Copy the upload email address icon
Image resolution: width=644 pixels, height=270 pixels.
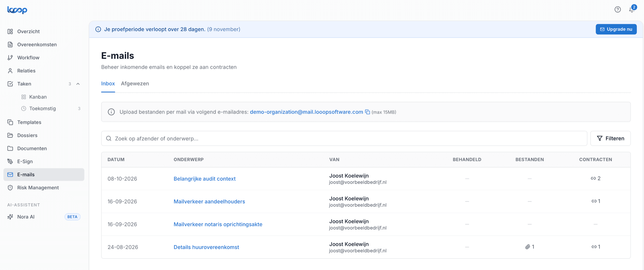pyautogui.click(x=367, y=112)
